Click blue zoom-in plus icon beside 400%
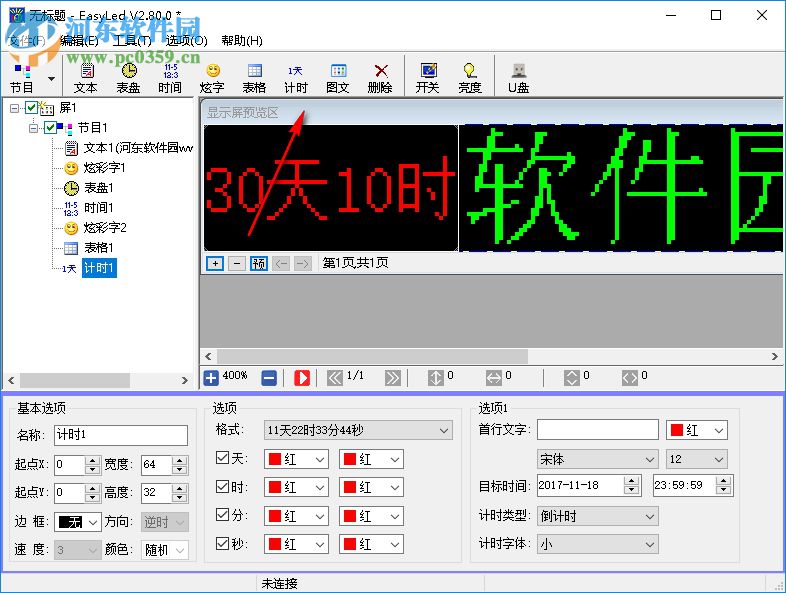786x593 pixels. 211,377
